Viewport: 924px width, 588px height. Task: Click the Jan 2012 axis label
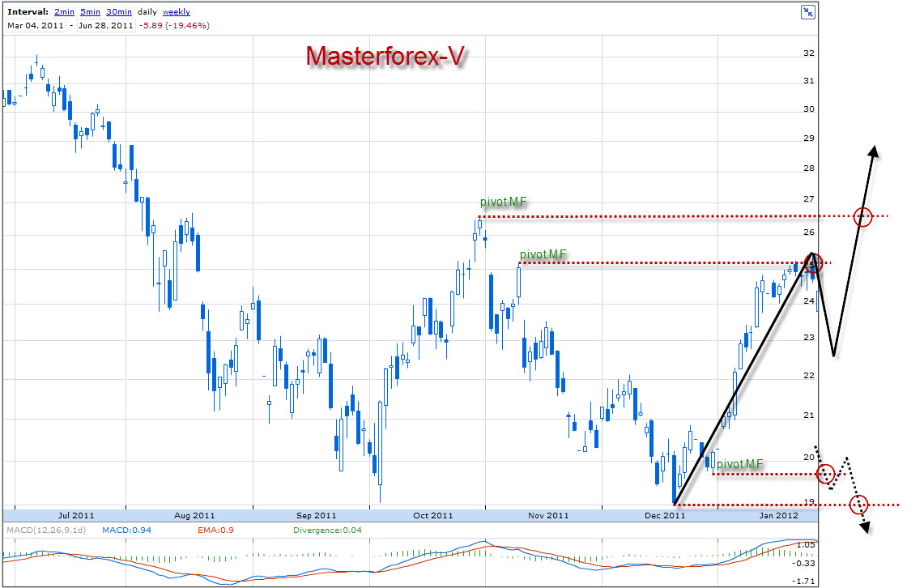coord(779,516)
